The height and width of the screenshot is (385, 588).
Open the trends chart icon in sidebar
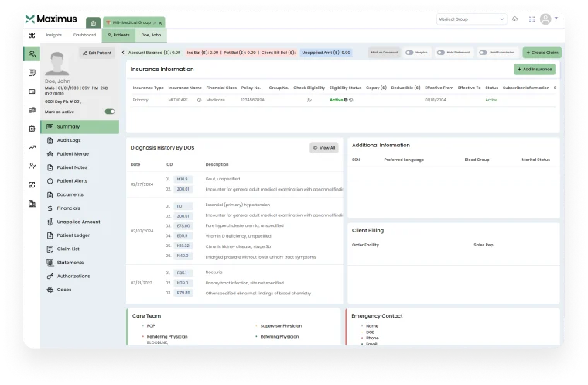pyautogui.click(x=32, y=147)
